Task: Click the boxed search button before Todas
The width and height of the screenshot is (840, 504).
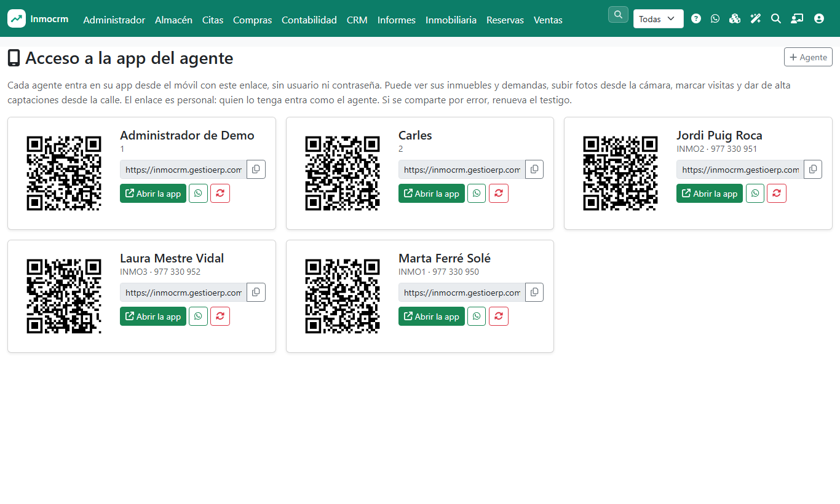Action: point(618,14)
